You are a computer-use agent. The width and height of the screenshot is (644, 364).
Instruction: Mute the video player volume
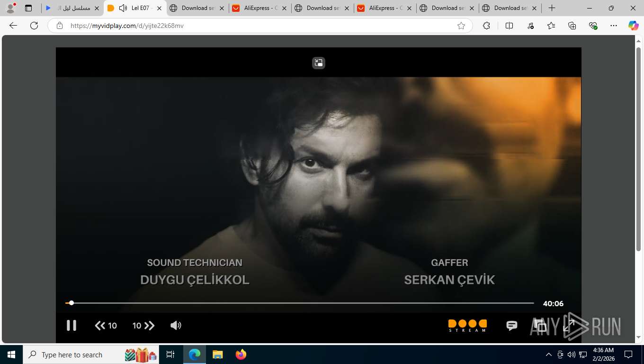point(176,326)
